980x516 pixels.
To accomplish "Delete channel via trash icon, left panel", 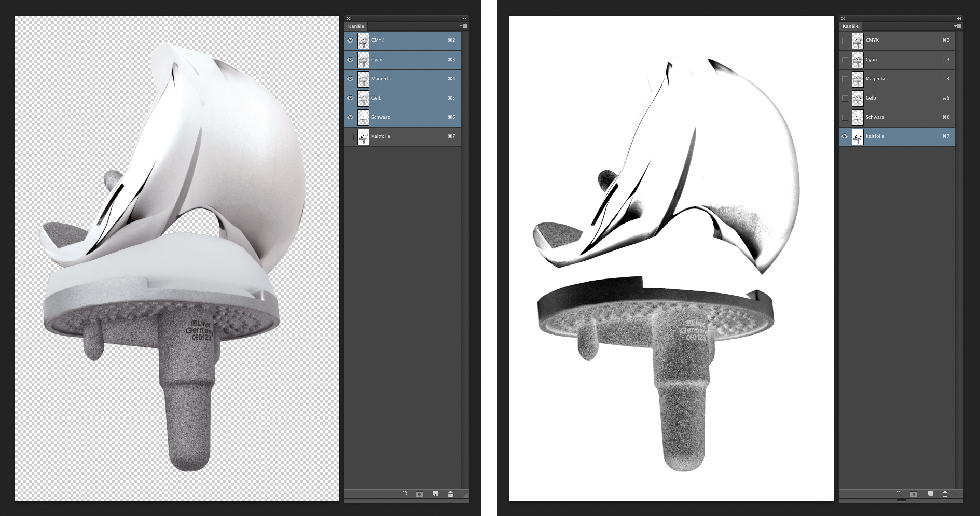I will point(450,494).
